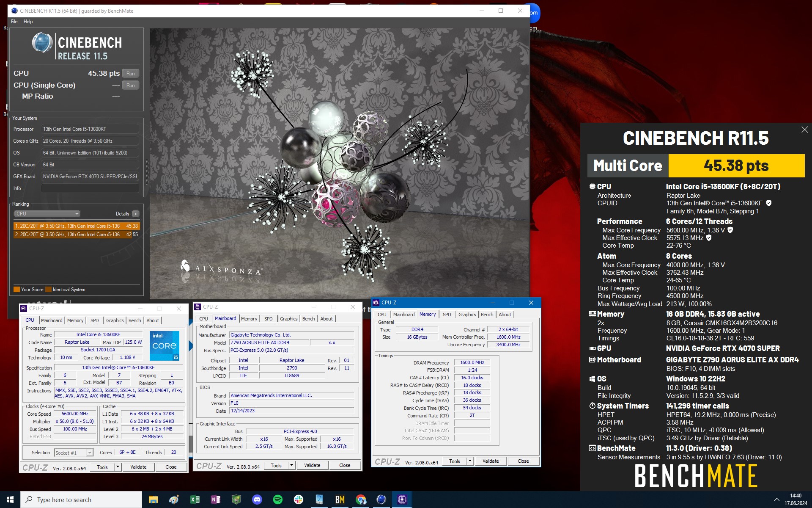This screenshot has height=508, width=812.
Task: Open the Windows Start menu
Action: (10, 500)
